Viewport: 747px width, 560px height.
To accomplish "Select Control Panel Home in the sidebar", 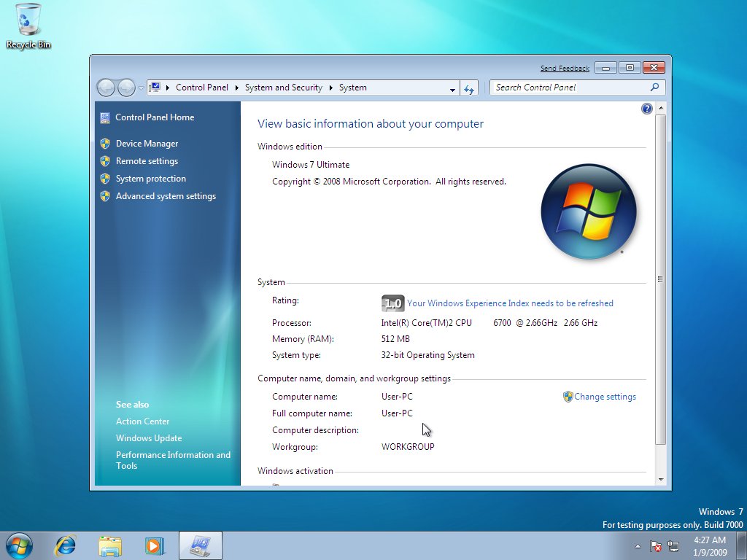I will [x=155, y=117].
